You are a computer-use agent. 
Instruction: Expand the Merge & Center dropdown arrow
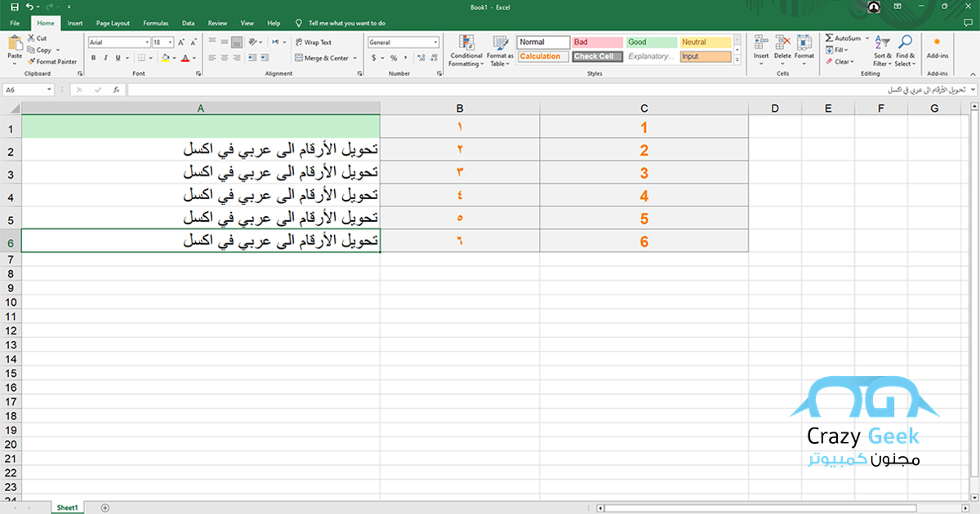(355, 58)
